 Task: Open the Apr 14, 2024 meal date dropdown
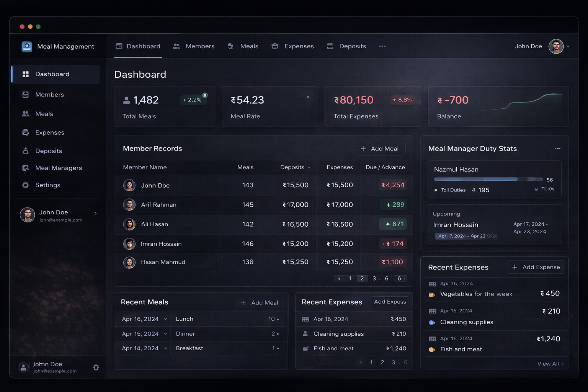coord(165,348)
